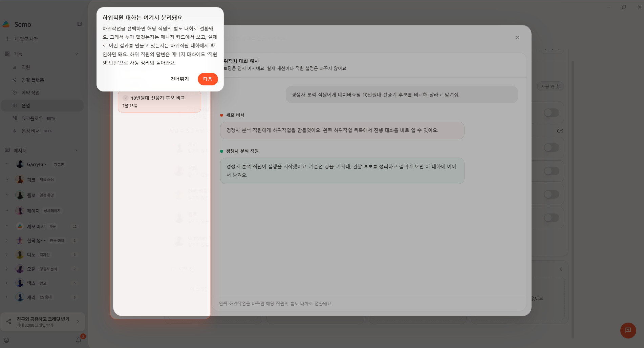Click the 다음 button in the tooltip
Screen dimensions: 644x348
(208, 79)
